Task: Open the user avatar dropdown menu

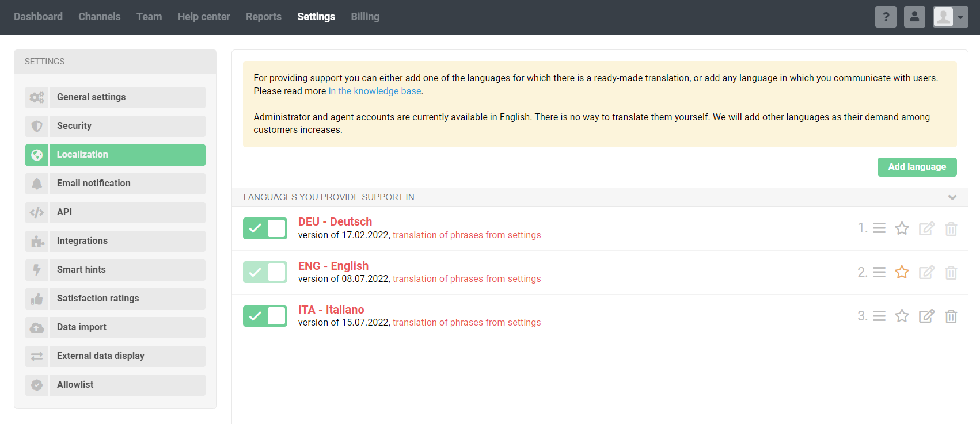Action: pos(951,17)
